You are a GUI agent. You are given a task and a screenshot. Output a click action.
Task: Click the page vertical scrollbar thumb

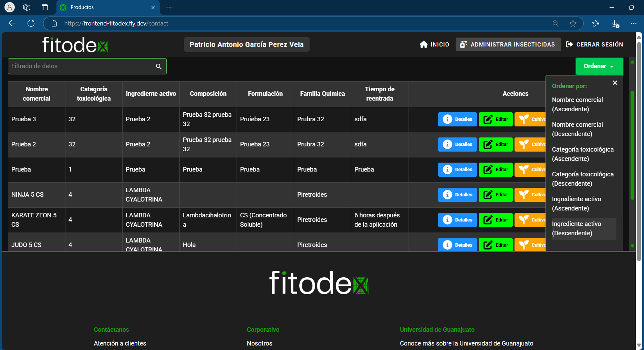click(639, 152)
